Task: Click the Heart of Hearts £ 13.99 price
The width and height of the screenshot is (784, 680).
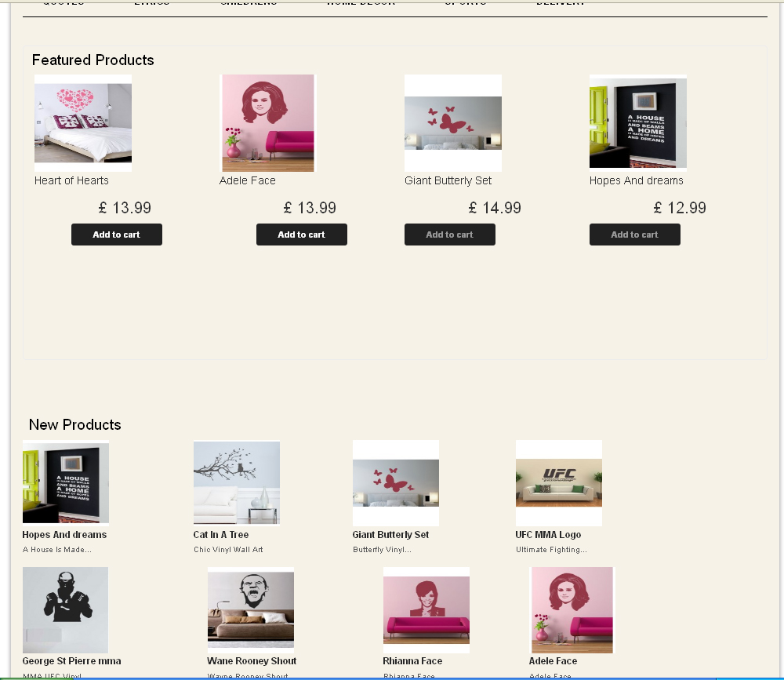Action: coord(125,208)
